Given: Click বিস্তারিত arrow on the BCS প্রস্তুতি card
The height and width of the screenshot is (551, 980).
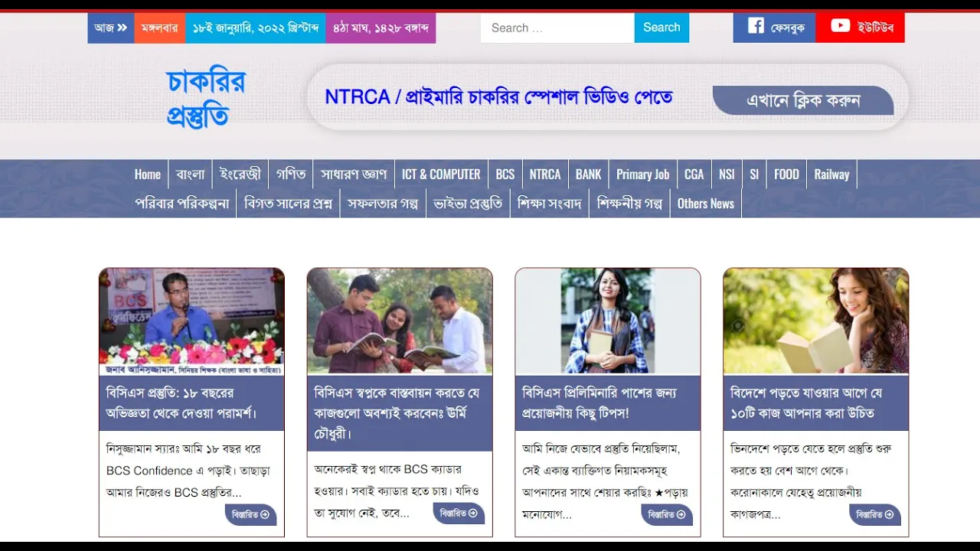Looking at the screenshot, I should point(250,514).
